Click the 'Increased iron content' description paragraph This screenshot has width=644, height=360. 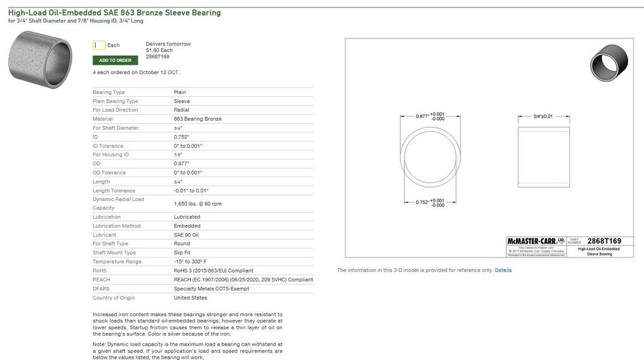187,324
